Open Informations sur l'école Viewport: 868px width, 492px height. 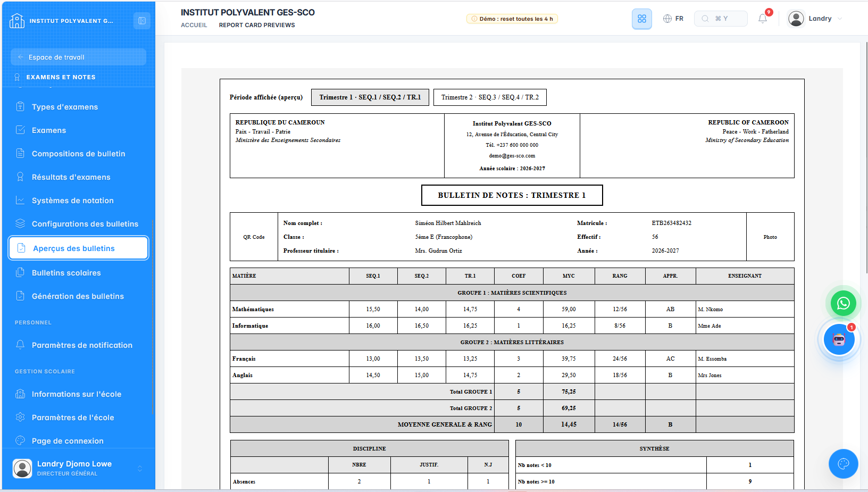point(78,394)
